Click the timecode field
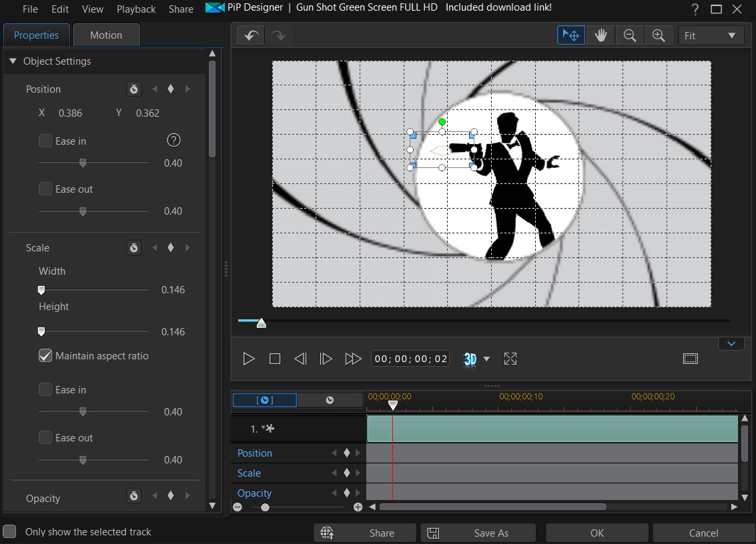The height and width of the screenshot is (544, 756). [x=410, y=359]
